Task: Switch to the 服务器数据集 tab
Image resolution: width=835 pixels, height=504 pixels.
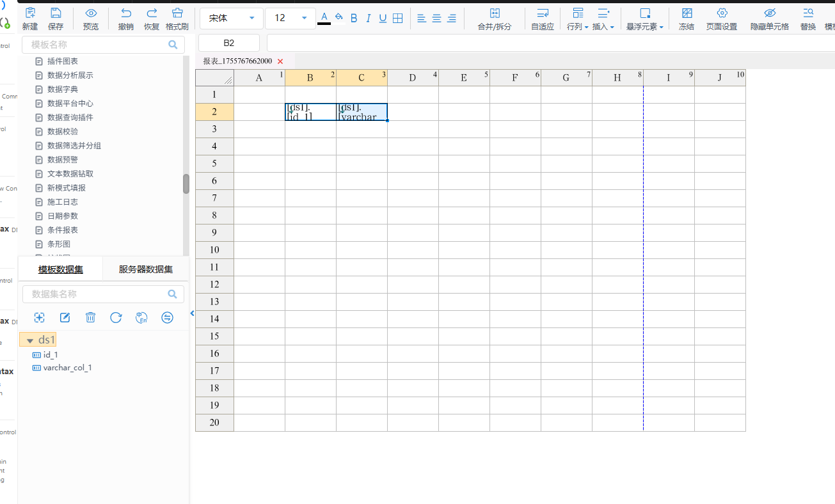Action: pyautogui.click(x=146, y=270)
